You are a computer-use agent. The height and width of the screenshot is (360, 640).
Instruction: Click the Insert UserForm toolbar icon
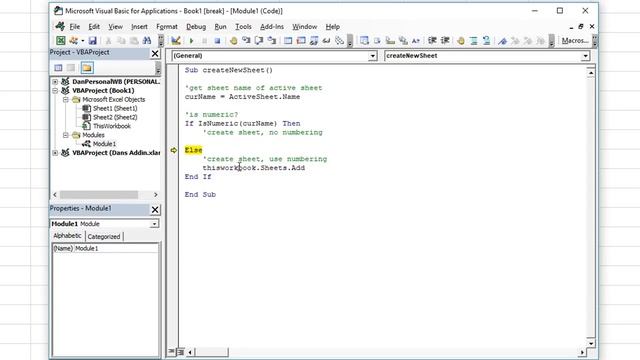pos(74,40)
